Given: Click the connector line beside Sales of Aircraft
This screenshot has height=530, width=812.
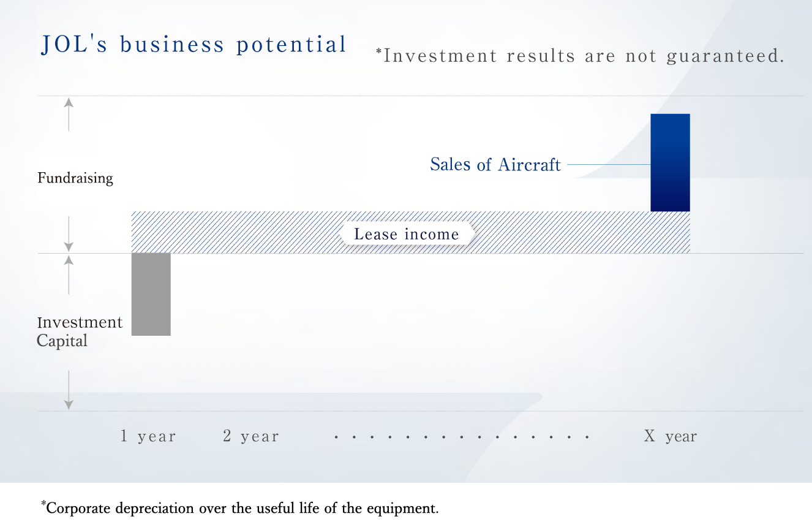Looking at the screenshot, I should 608,164.
